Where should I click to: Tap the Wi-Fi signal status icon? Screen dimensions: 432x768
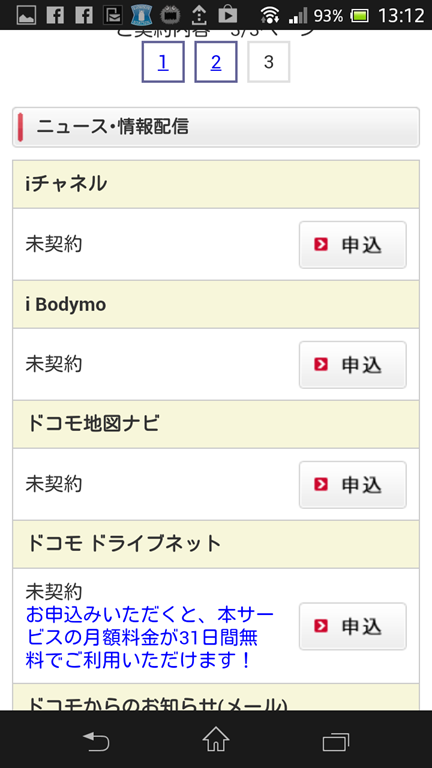pos(269,15)
